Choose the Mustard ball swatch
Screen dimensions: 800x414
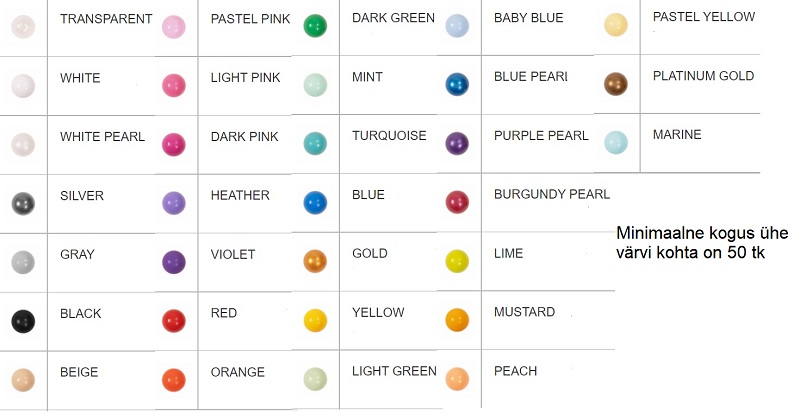tap(457, 320)
